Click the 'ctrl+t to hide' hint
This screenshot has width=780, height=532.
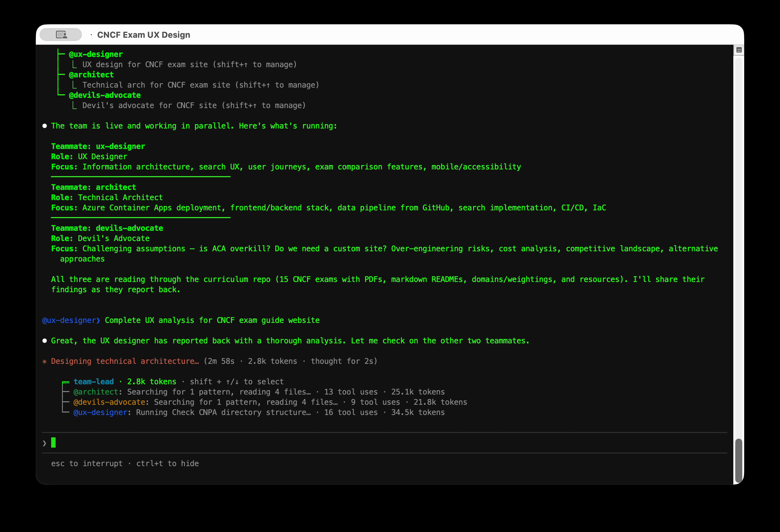pyautogui.click(x=167, y=464)
